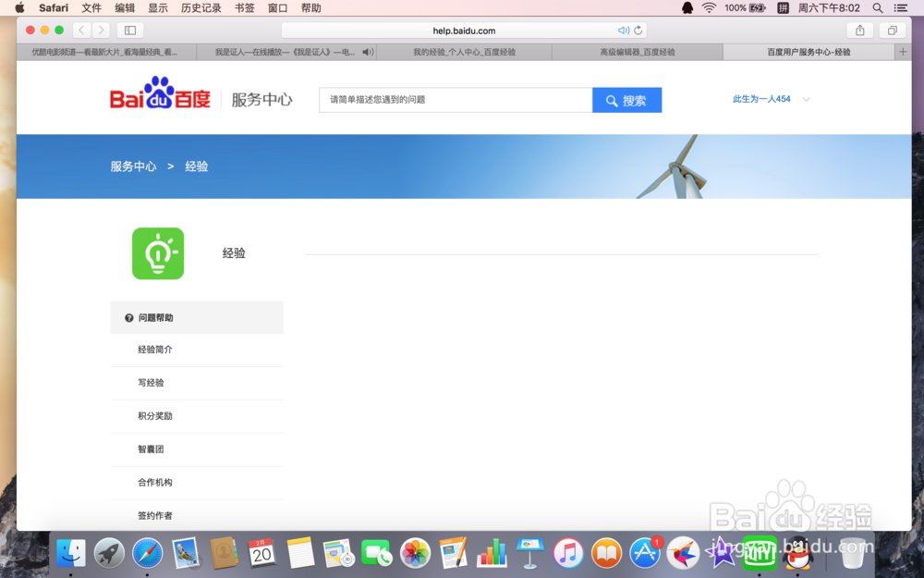The height and width of the screenshot is (578, 924).
Task: Click the blue 搜索 search button
Action: (x=627, y=100)
